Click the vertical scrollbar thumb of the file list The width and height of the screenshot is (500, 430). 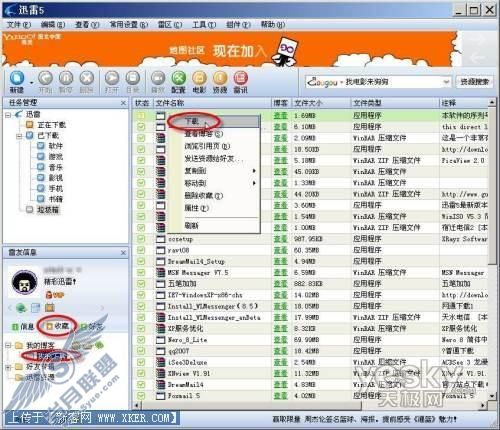(x=492, y=185)
